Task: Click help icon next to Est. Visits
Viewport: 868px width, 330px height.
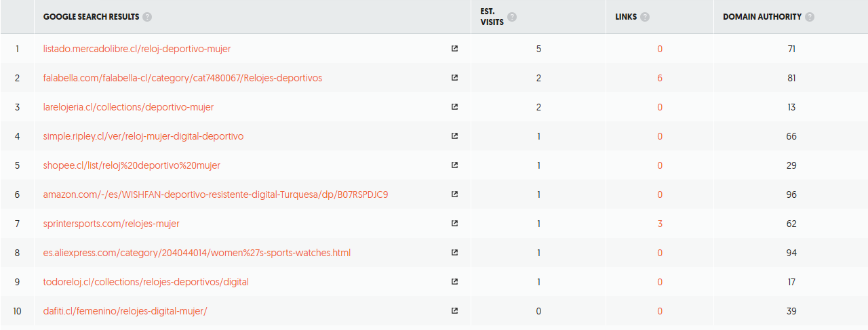Action: [512, 17]
